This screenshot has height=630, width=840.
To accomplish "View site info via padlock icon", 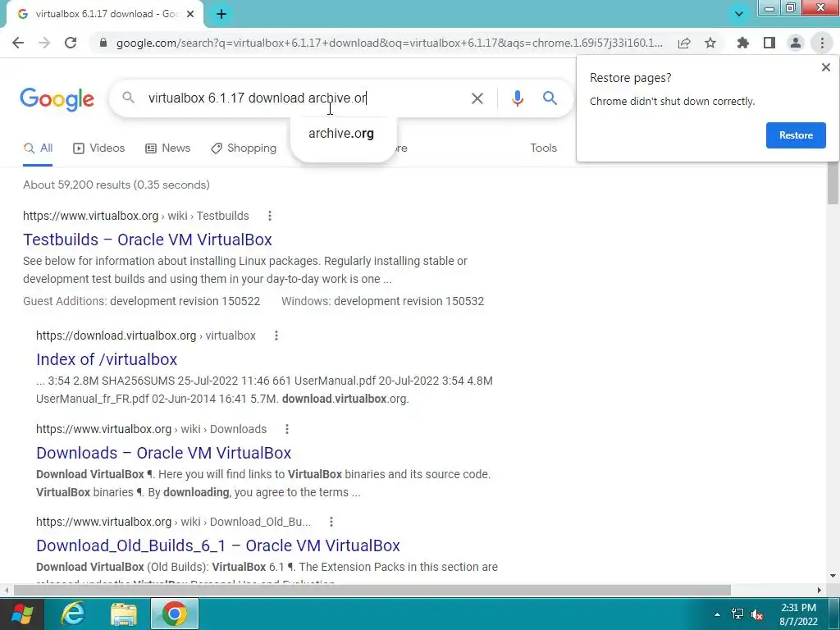I will pyautogui.click(x=103, y=43).
